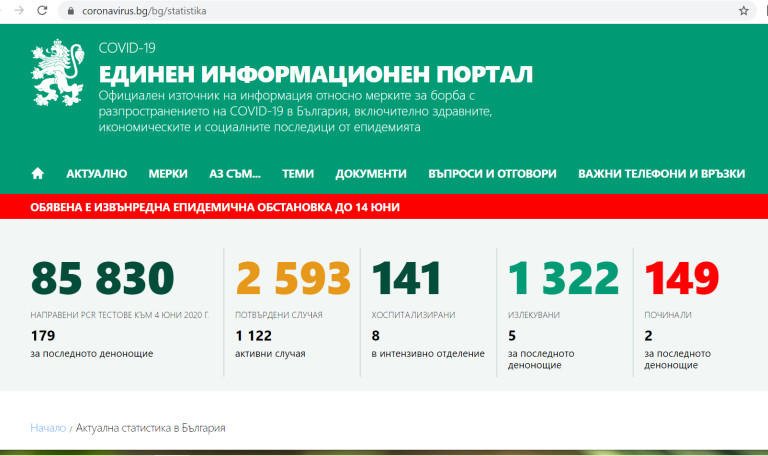This screenshot has height=456, width=768.
Task: Go to homepage via the house icon
Action: [38, 173]
